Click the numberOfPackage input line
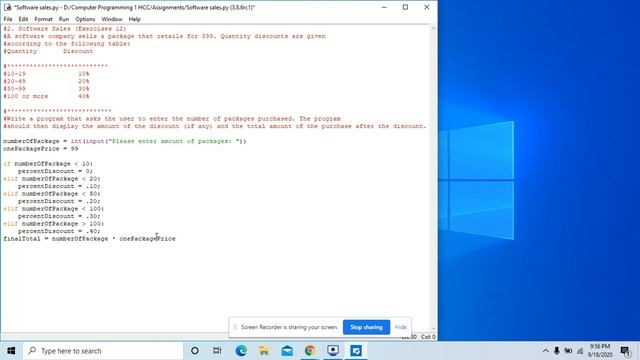 125,141
